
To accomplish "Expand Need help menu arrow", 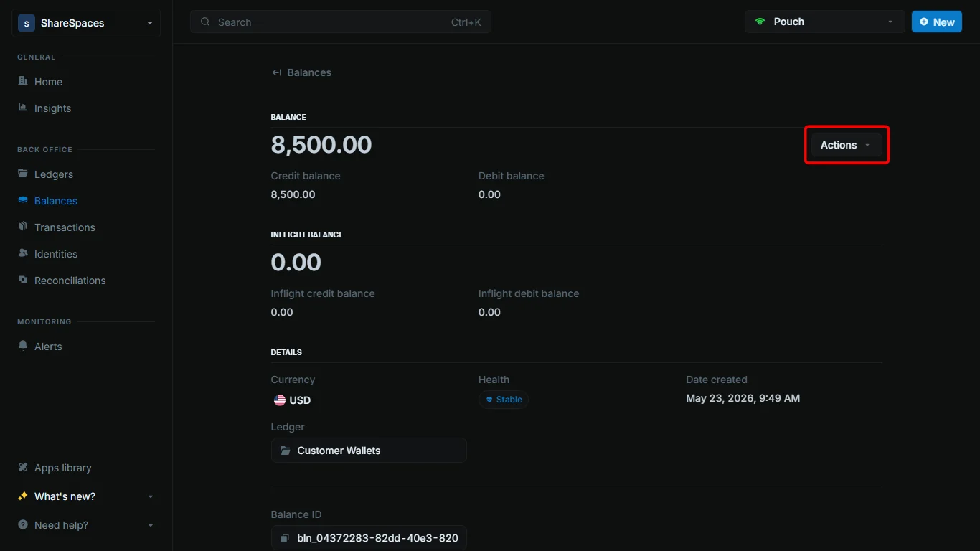I will [x=150, y=525].
